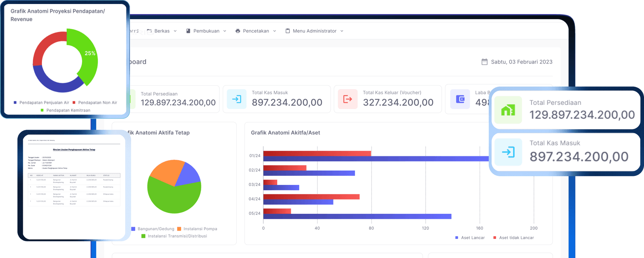Click the Pembukuan book icon
This screenshot has width=644, height=258.
tap(188, 31)
